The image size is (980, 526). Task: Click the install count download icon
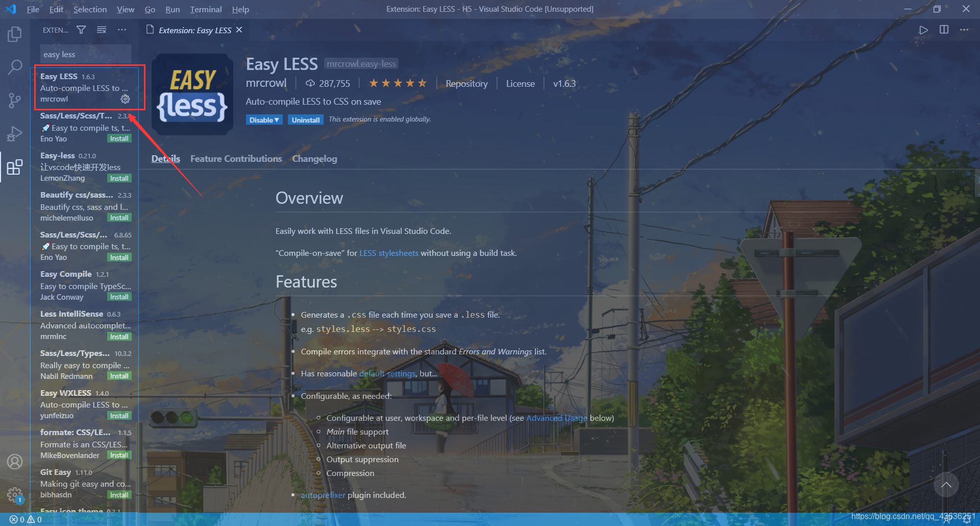310,83
